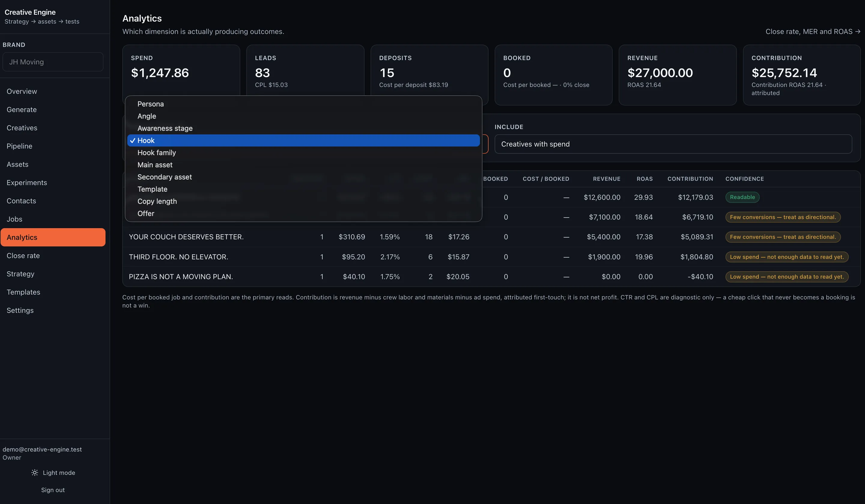Click the Sign out button
The width and height of the screenshot is (865, 504).
click(53, 490)
